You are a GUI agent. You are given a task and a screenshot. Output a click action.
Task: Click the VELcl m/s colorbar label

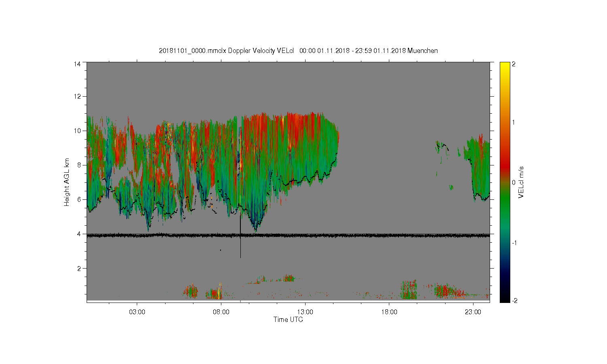pyautogui.click(x=521, y=182)
